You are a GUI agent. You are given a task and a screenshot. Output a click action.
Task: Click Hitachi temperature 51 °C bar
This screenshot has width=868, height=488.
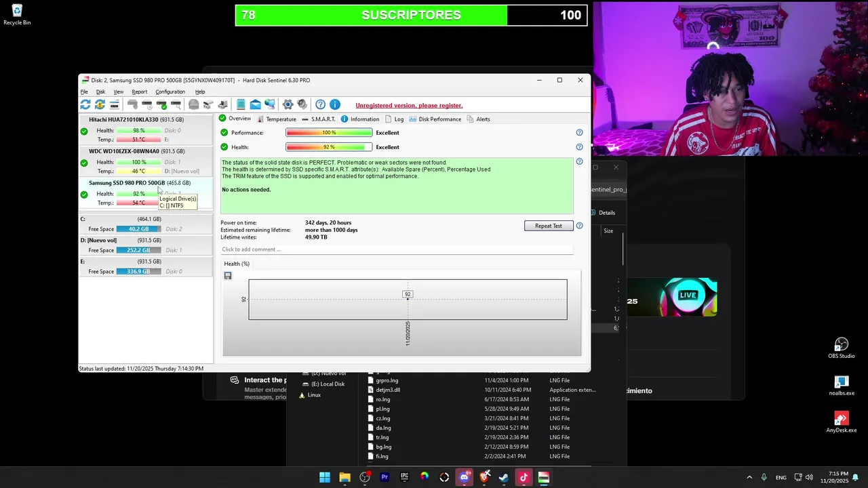coord(139,140)
